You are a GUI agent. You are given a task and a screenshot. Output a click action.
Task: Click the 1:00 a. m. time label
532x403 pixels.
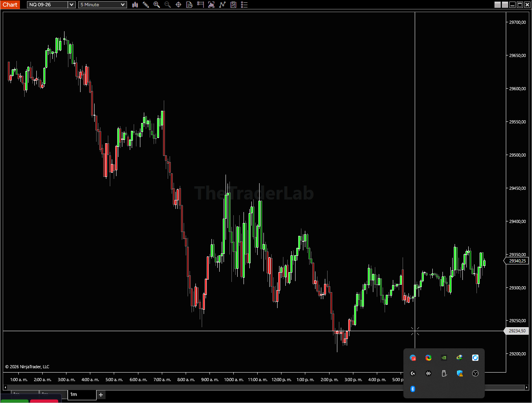[x=19, y=380]
